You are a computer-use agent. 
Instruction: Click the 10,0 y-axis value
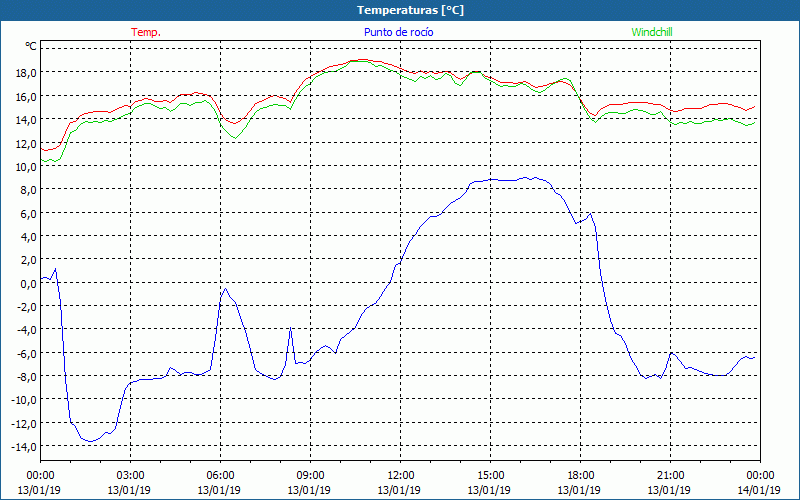point(27,167)
